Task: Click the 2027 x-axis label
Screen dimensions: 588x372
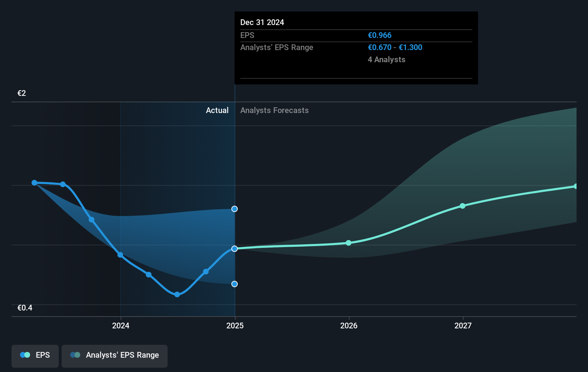Action: pyautogui.click(x=463, y=325)
